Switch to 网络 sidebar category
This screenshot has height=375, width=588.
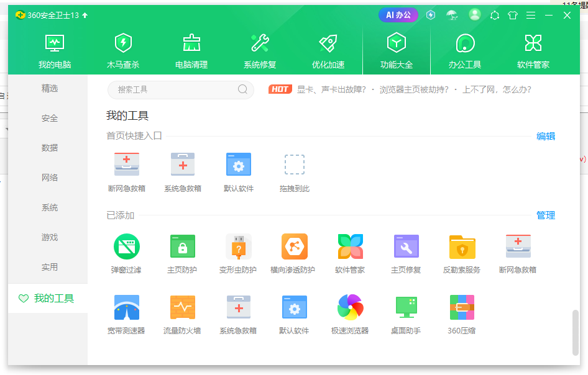(50, 178)
